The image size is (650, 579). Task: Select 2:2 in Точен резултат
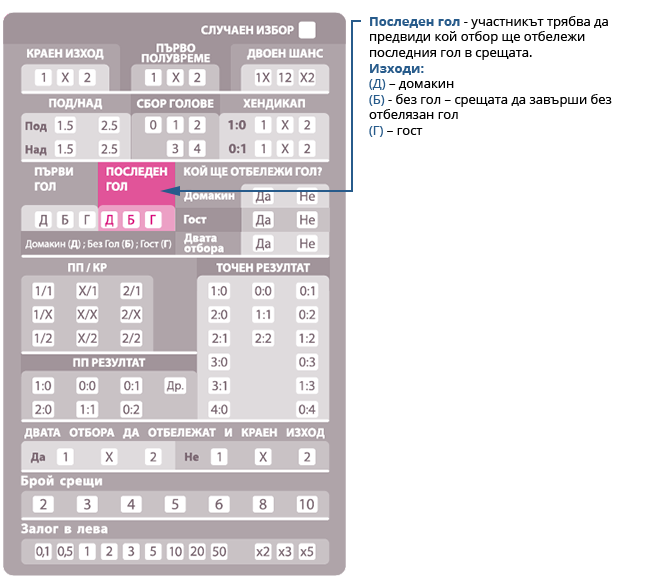[263, 338]
